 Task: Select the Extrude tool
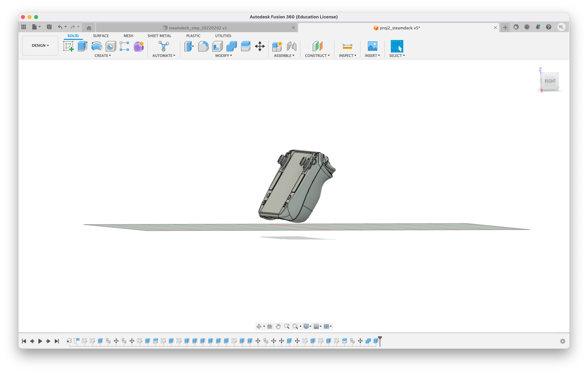coord(83,46)
